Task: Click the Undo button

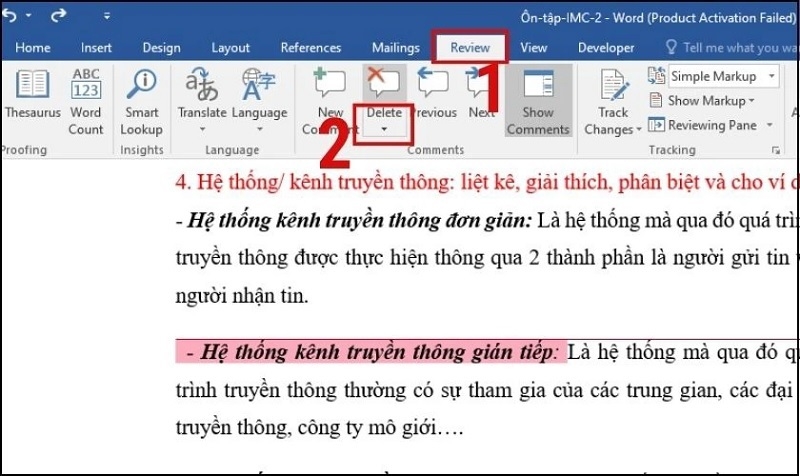Action: 9,17
